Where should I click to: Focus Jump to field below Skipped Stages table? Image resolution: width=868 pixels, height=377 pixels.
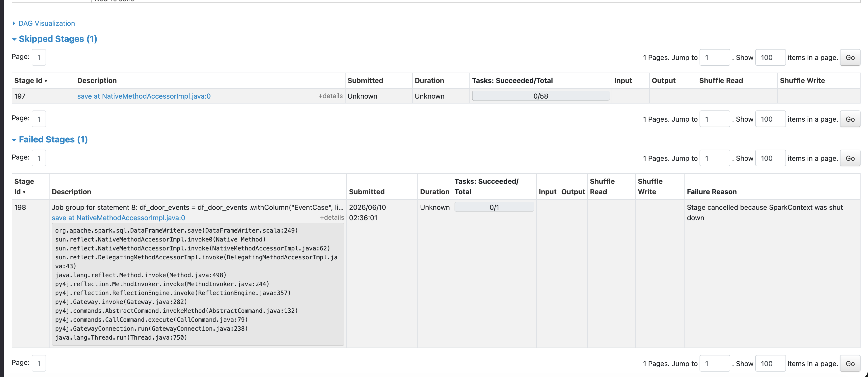[715, 119]
